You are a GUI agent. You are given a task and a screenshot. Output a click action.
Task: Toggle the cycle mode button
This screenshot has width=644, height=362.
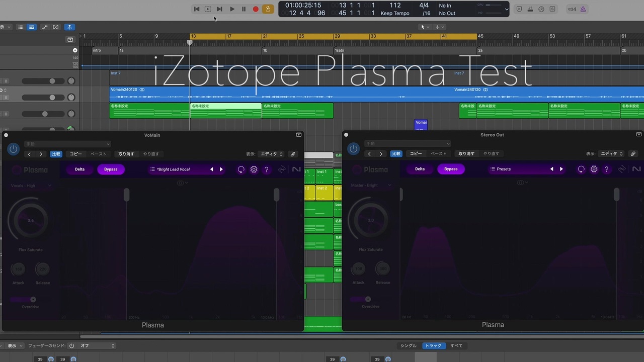[x=268, y=9]
